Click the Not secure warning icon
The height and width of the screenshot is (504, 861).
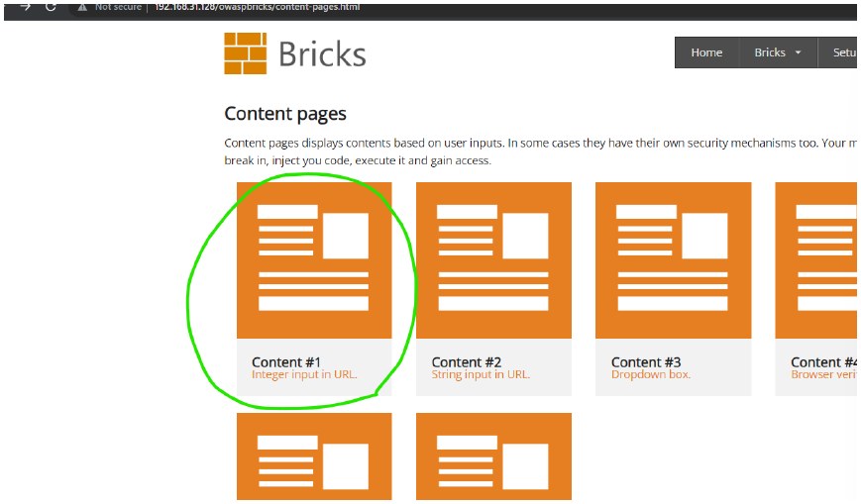82,7
